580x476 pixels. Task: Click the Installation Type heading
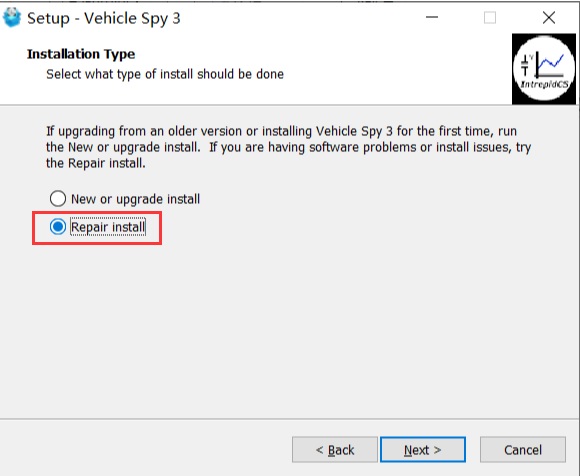(x=81, y=54)
